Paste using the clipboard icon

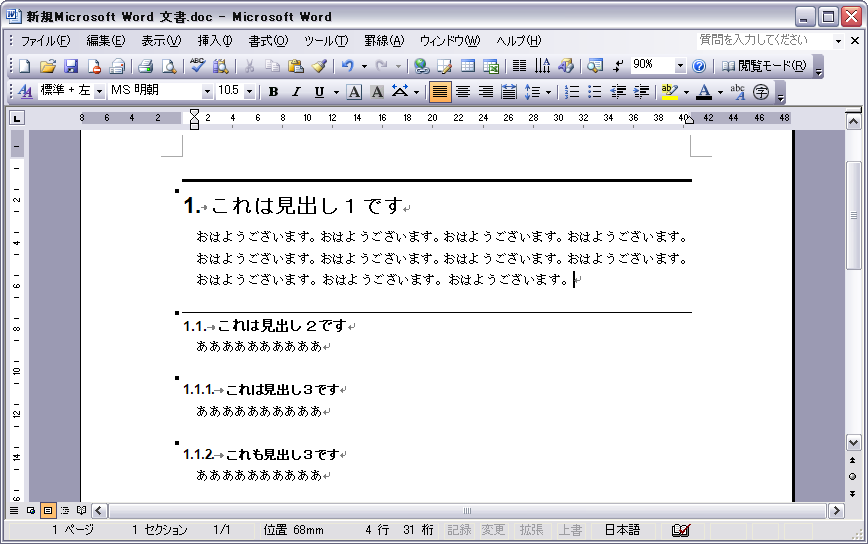click(x=296, y=66)
